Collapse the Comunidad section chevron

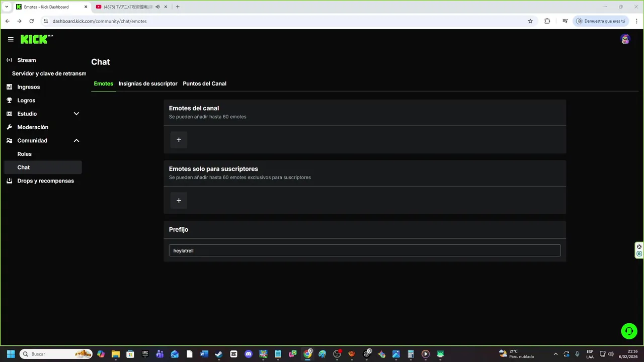point(76,141)
